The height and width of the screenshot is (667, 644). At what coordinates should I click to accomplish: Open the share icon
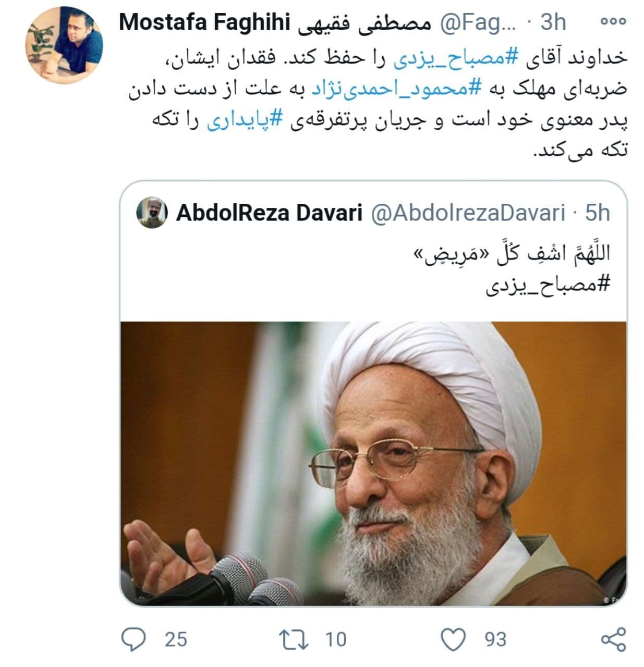(x=613, y=639)
